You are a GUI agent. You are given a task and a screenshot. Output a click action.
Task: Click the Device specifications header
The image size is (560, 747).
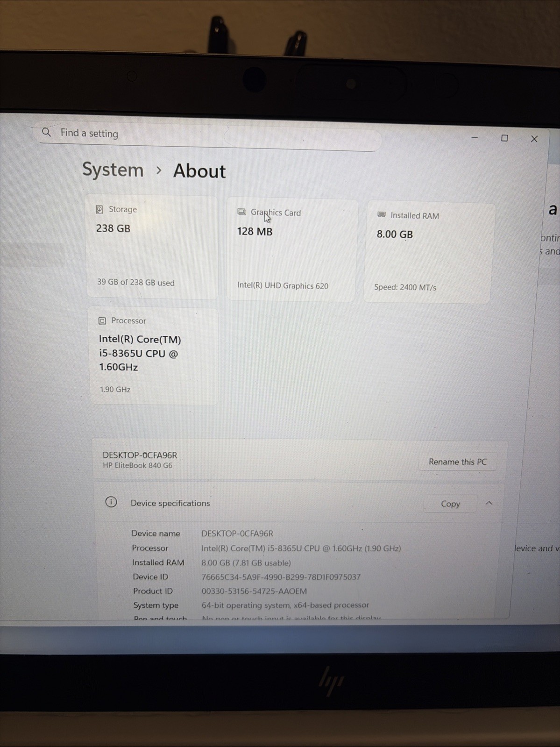coord(298,503)
